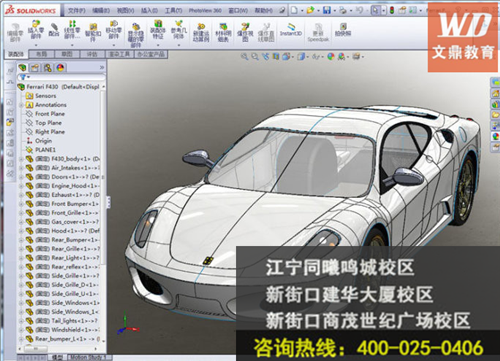Viewport: 500px width, 361px height.
Task: Expand the F430_body<1> component tree node
Action: (21, 159)
